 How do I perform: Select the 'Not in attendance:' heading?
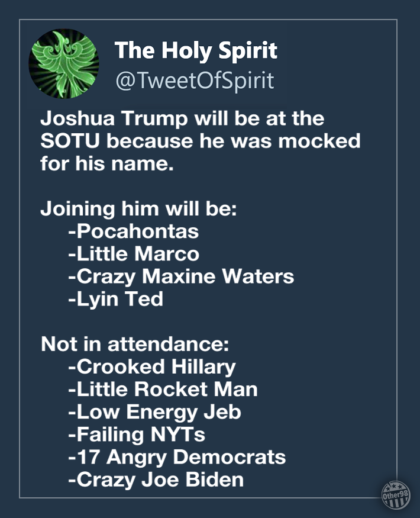(135, 344)
